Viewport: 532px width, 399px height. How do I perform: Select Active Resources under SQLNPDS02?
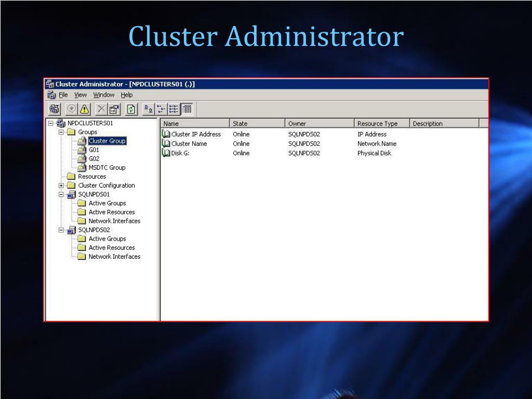(x=112, y=248)
